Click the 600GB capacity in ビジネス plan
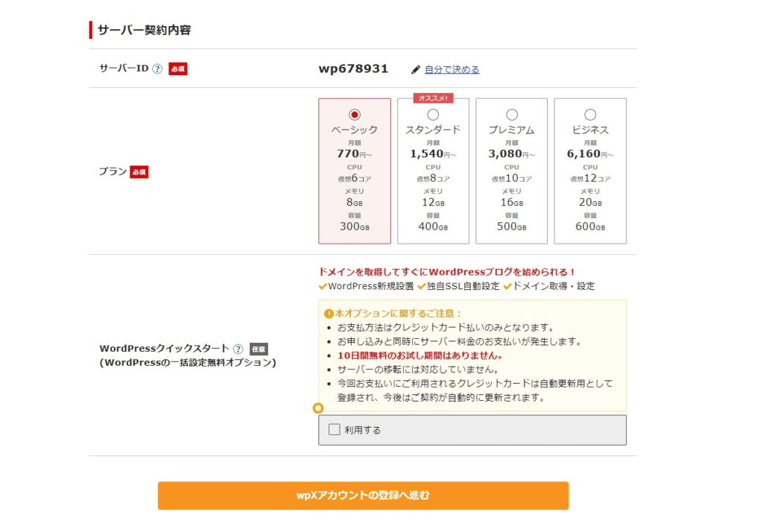The width and height of the screenshot is (763, 532). (590, 227)
